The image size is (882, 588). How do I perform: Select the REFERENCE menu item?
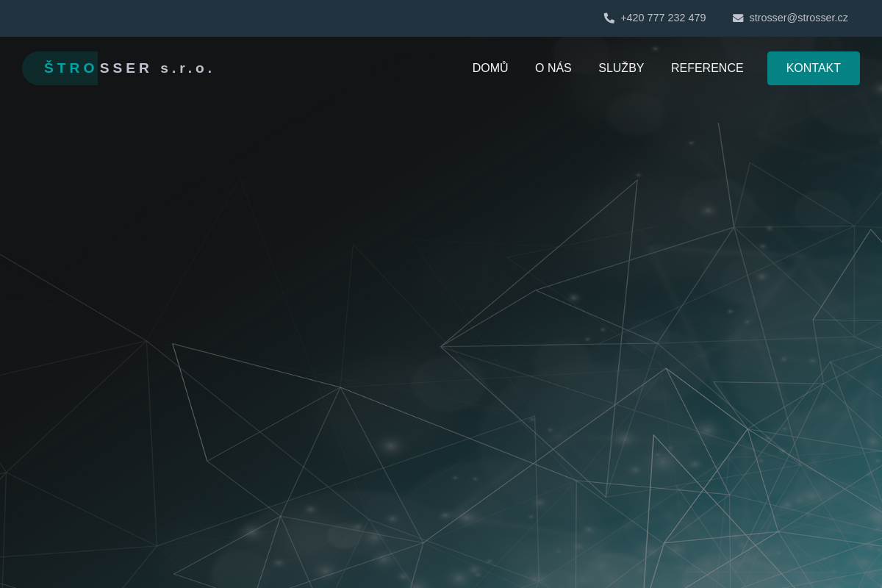(707, 68)
